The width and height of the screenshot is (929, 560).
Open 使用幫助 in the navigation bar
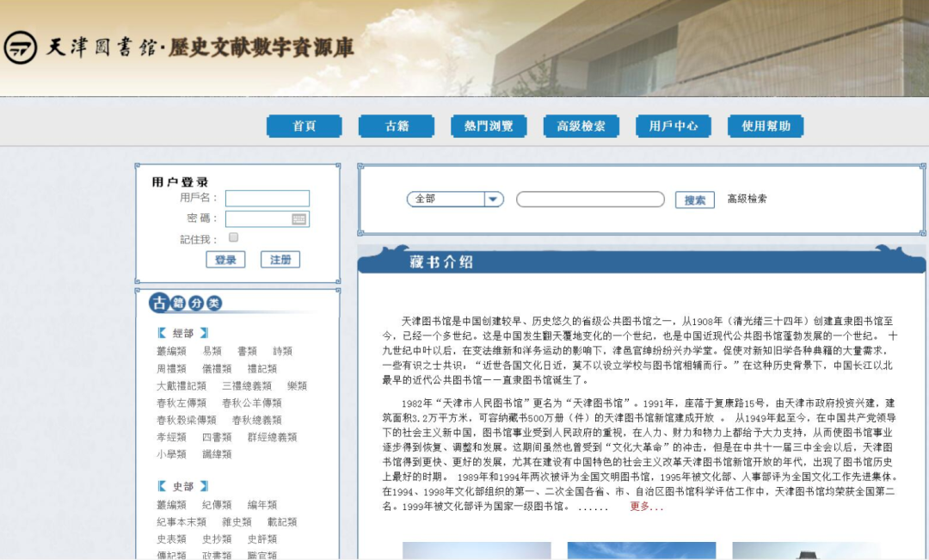pos(766,126)
